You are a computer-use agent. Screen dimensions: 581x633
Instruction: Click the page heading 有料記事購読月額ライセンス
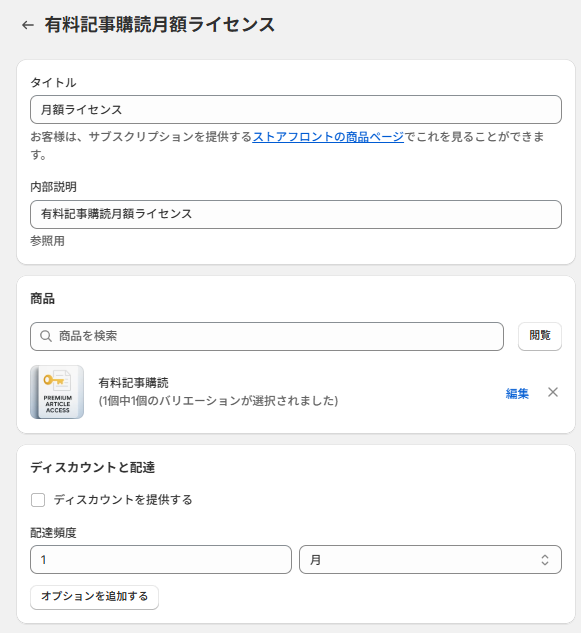point(159,25)
